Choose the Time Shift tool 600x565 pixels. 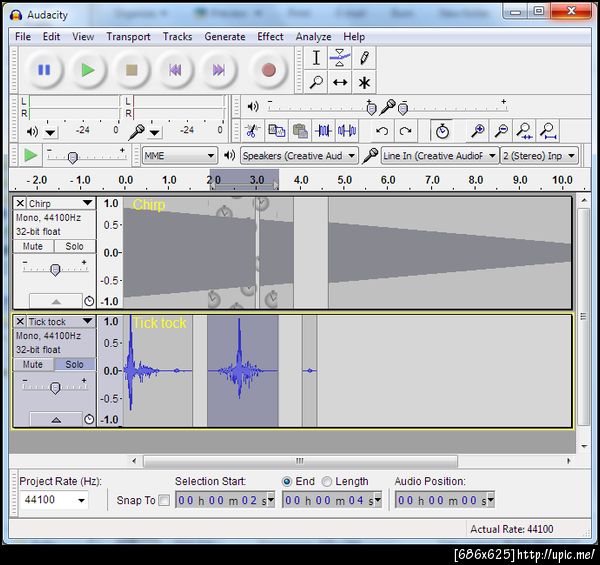click(x=340, y=83)
